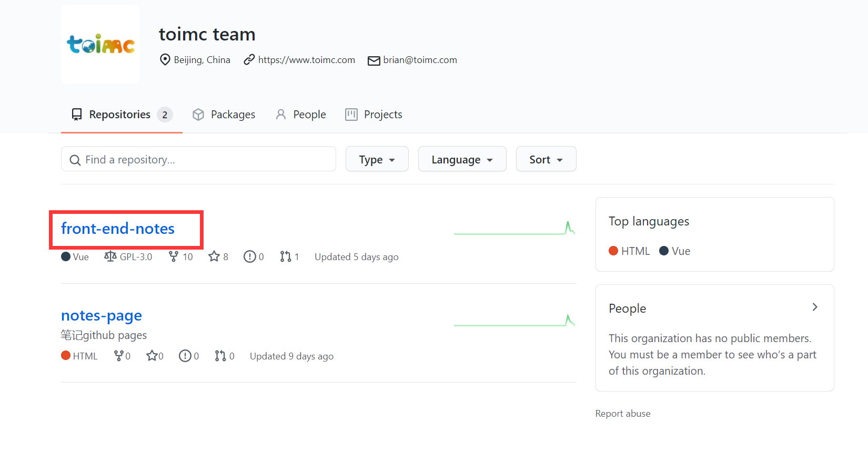
Task: Click the link chain icon beside website URL
Action: [249, 59]
